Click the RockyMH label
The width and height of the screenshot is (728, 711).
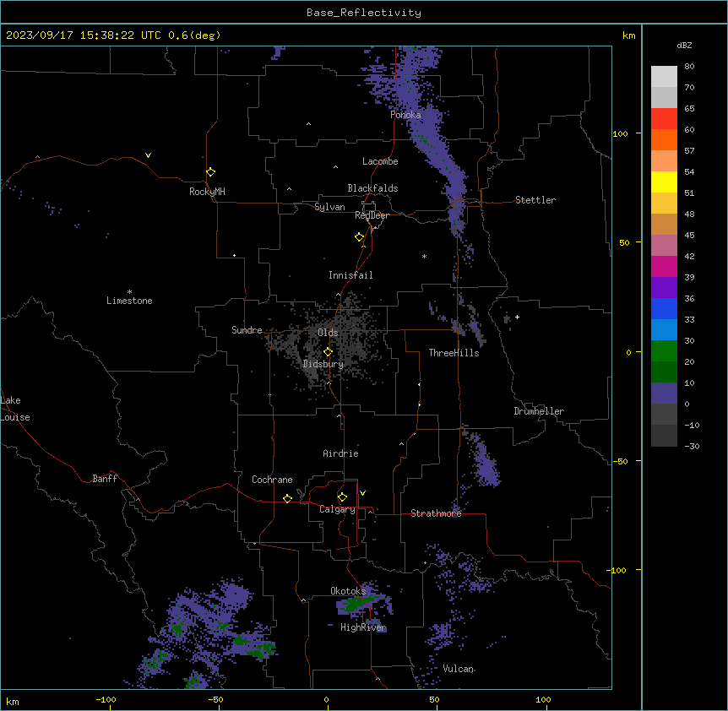pos(207,191)
